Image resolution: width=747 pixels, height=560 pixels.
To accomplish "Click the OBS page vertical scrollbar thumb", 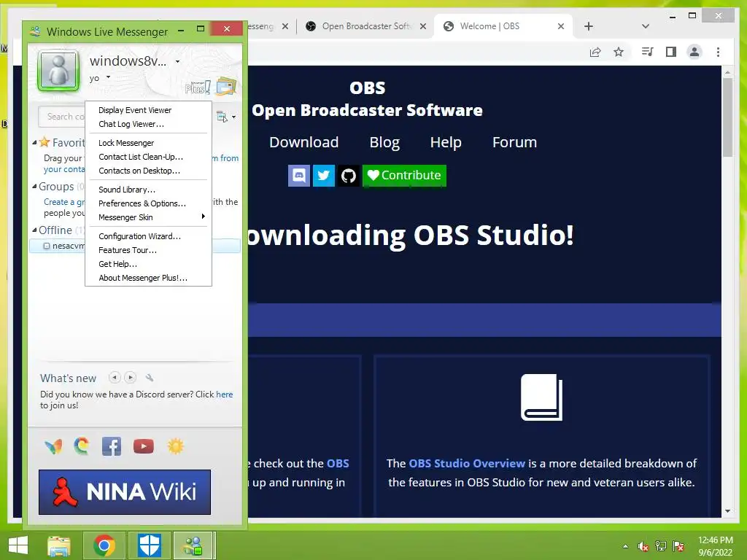I will coord(727,117).
